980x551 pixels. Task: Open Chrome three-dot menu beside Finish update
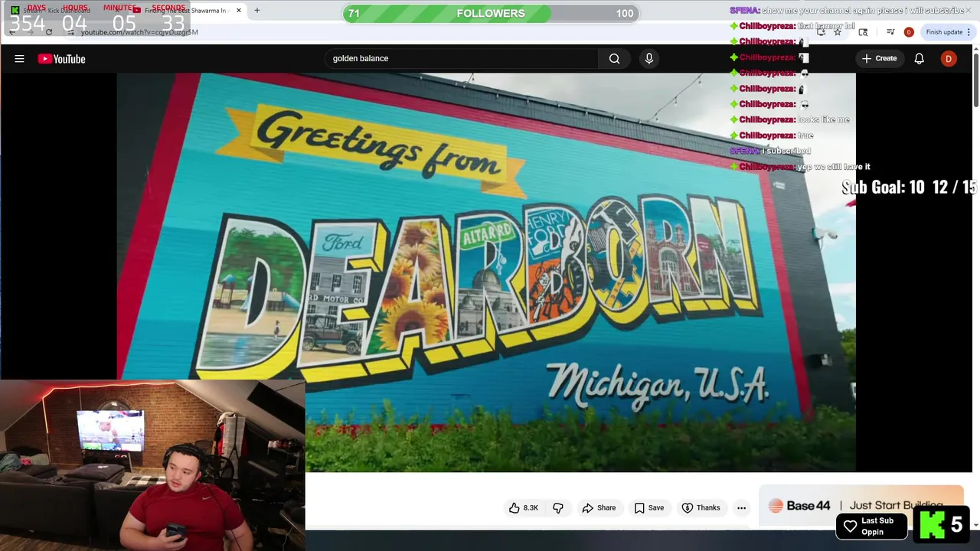pyautogui.click(x=969, y=32)
